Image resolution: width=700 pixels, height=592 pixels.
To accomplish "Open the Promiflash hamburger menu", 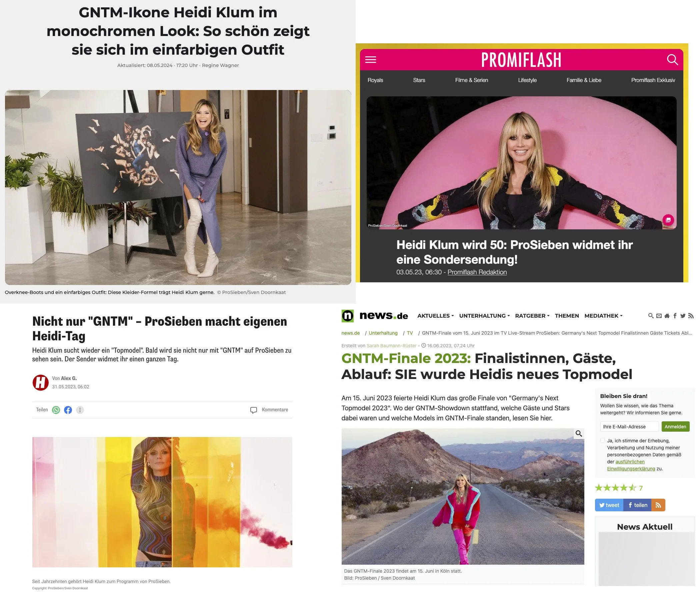I will tap(370, 60).
